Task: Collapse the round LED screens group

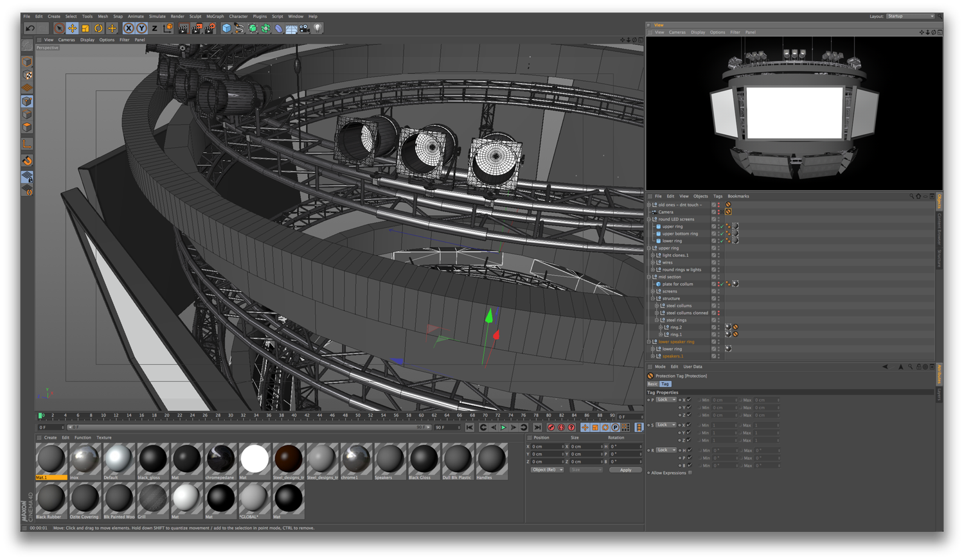Action: 649,219
